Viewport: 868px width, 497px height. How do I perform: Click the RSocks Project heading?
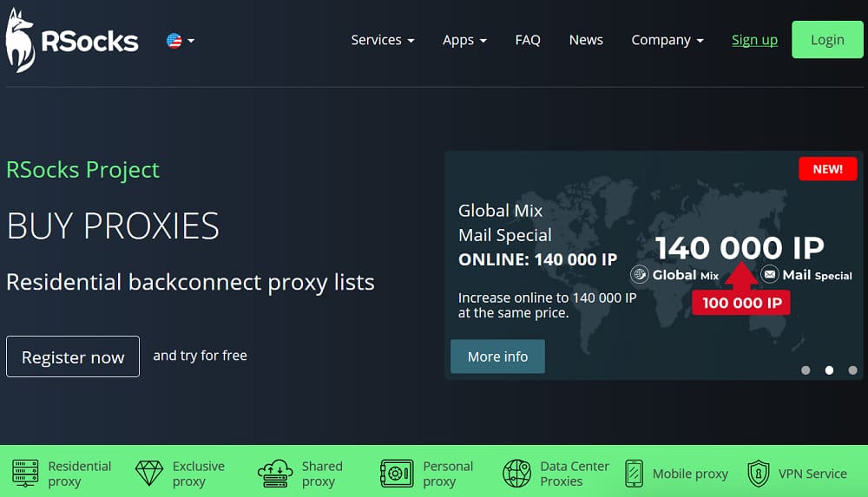point(83,170)
